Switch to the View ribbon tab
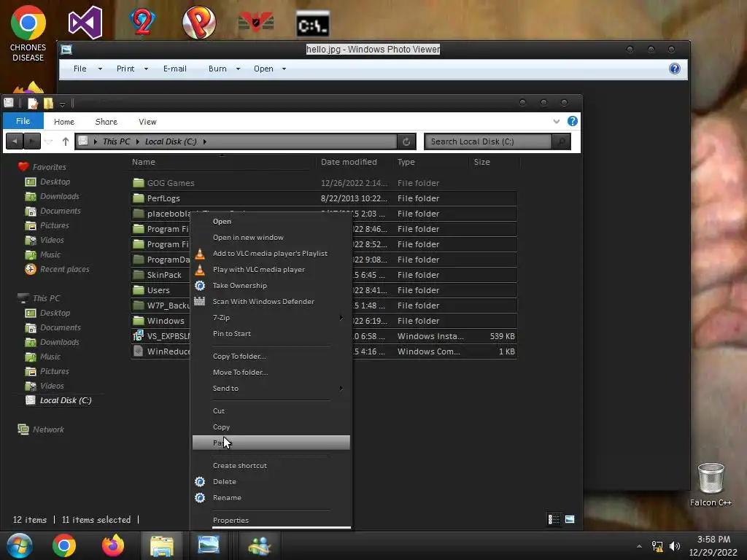747x560 pixels. click(147, 122)
